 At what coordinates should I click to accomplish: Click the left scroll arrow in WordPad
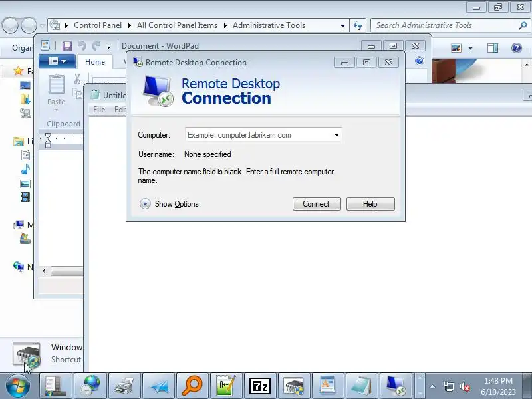(x=44, y=271)
